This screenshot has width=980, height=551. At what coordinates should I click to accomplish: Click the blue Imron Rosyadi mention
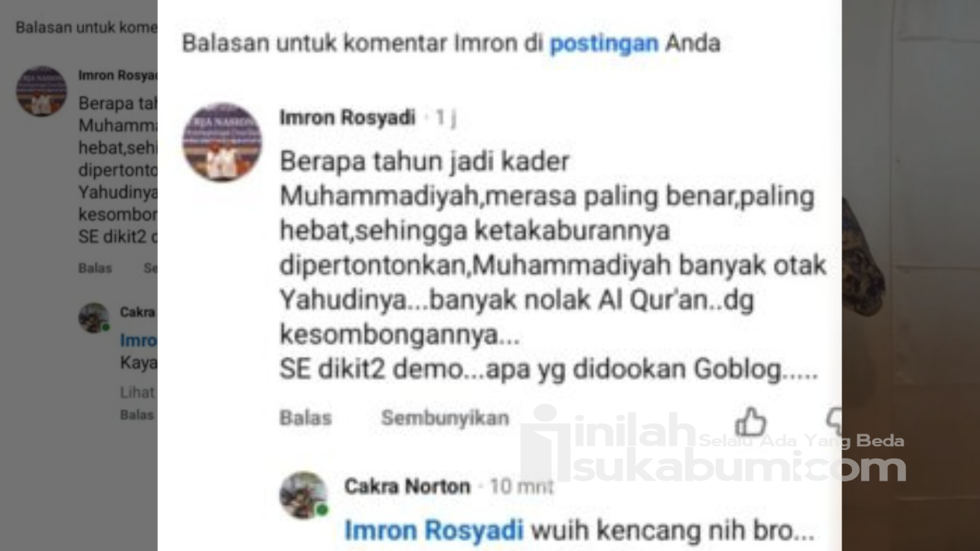pos(434,530)
